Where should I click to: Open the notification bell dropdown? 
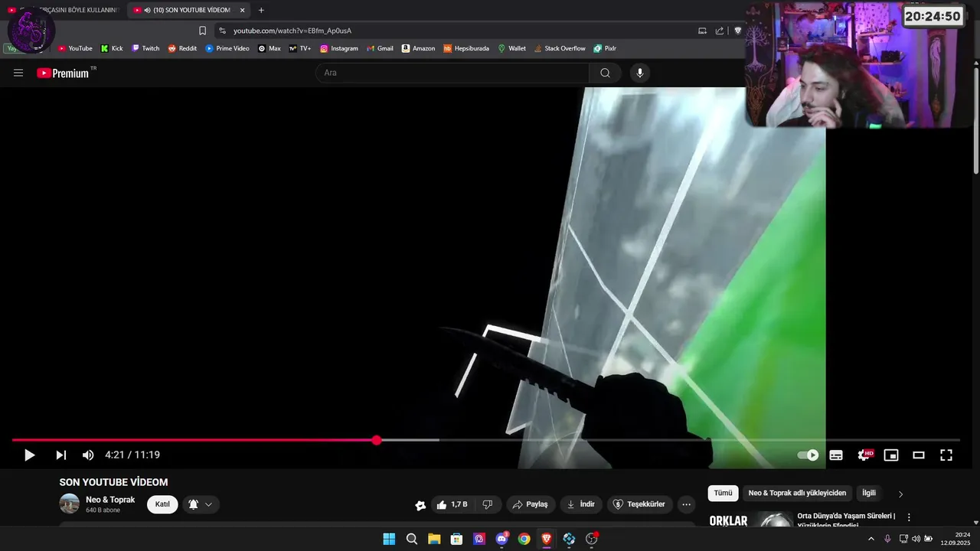[201, 504]
